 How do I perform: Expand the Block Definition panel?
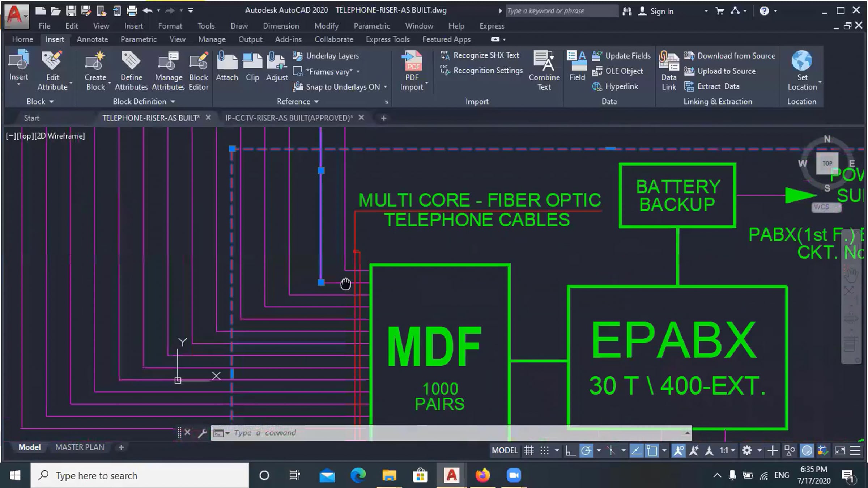tap(144, 102)
